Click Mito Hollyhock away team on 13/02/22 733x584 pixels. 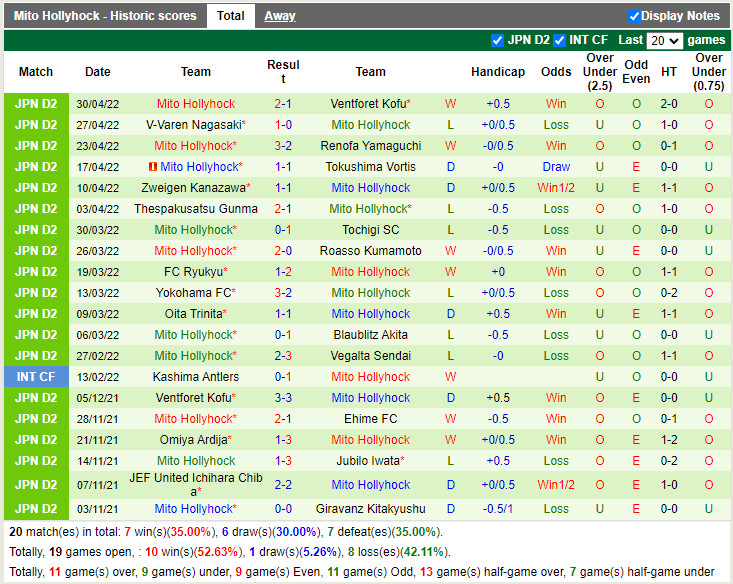(x=371, y=377)
